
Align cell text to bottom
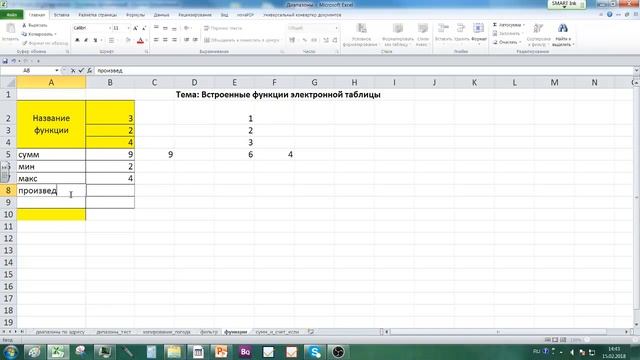pos(174,28)
